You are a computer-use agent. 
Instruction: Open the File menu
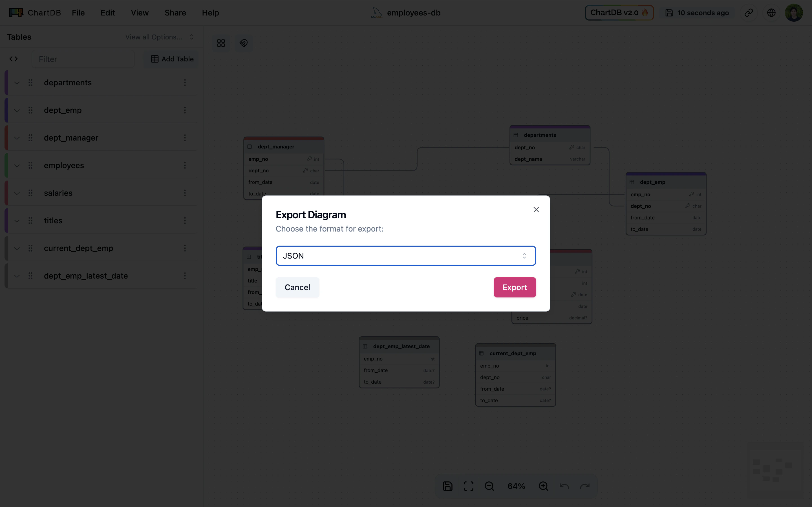coord(78,13)
